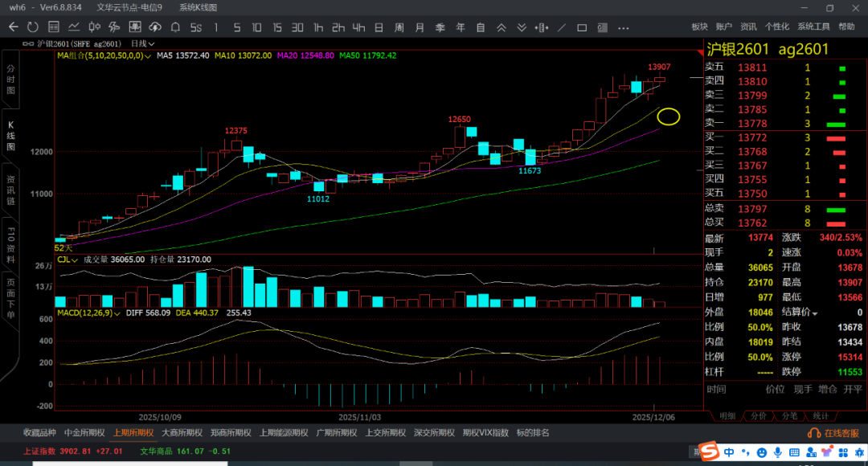Switch to 2h period
This screenshot has width=868, height=466.
[338, 27]
